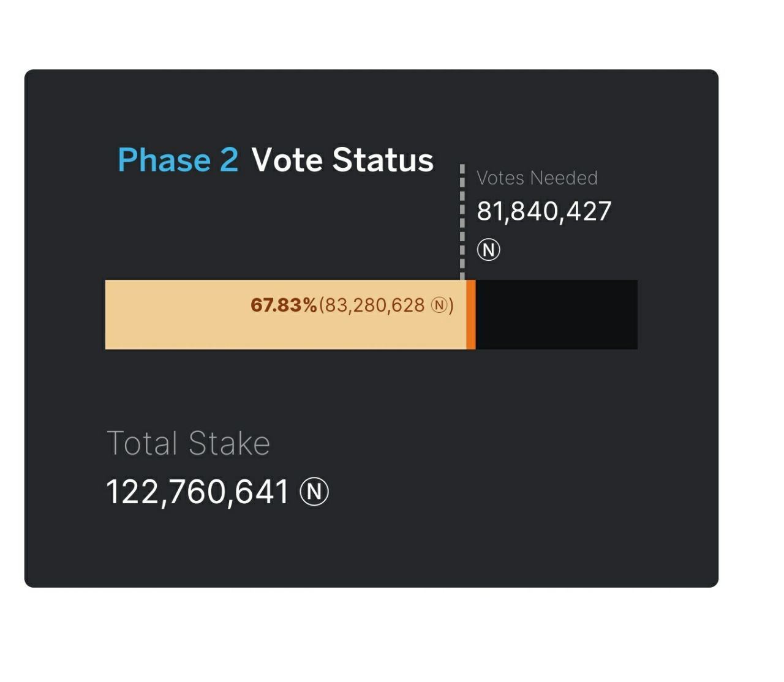The image size is (784, 682).
Task: Click the closing parenthesis after the bar amount
Action: coord(451,305)
